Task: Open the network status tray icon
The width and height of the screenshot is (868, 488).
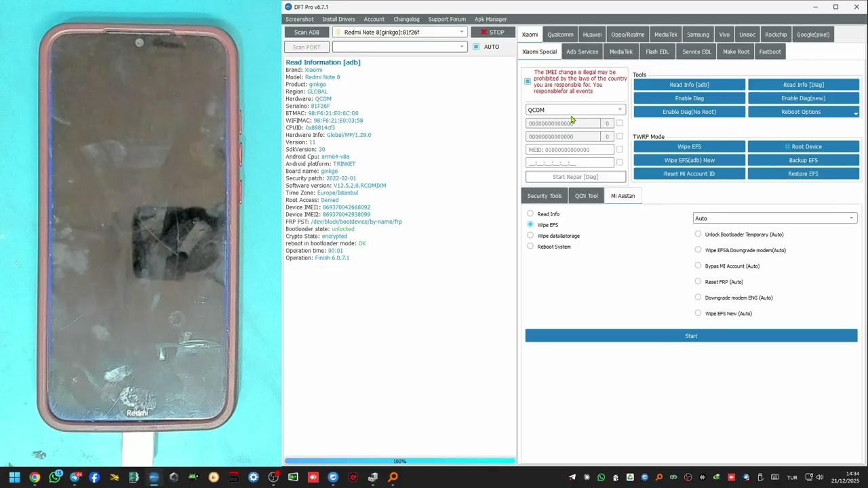Action: pyautogui.click(x=809, y=477)
